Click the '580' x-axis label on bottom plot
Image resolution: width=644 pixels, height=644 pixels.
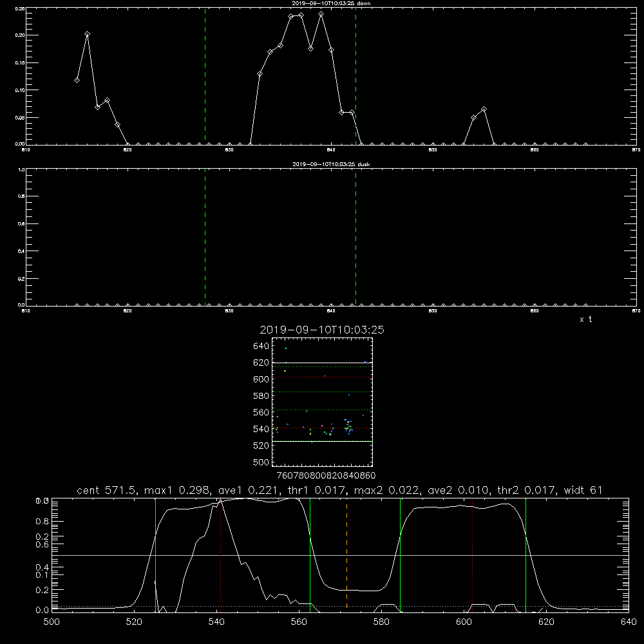pyautogui.click(x=381, y=622)
